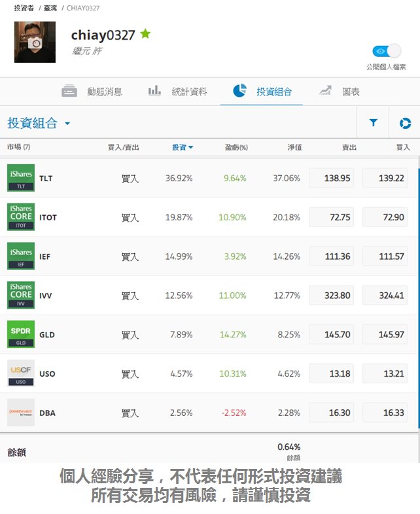Click the GLD ticker name
This screenshot has height=514, width=420.
(47, 335)
